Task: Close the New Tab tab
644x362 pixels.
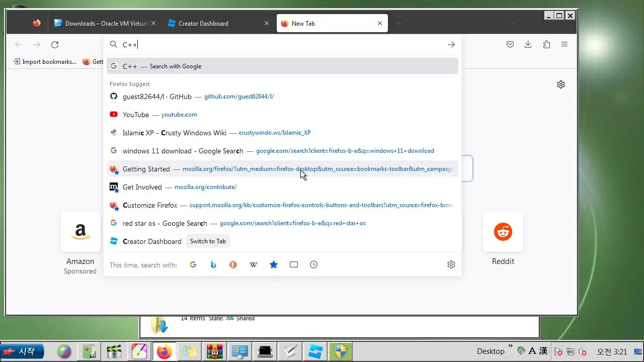Action: pyautogui.click(x=380, y=23)
